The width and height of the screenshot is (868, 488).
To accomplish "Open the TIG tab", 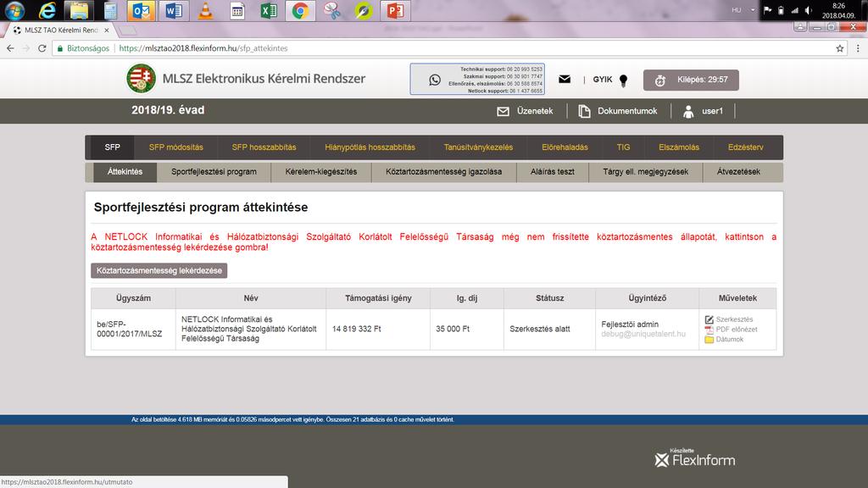I will tap(623, 147).
